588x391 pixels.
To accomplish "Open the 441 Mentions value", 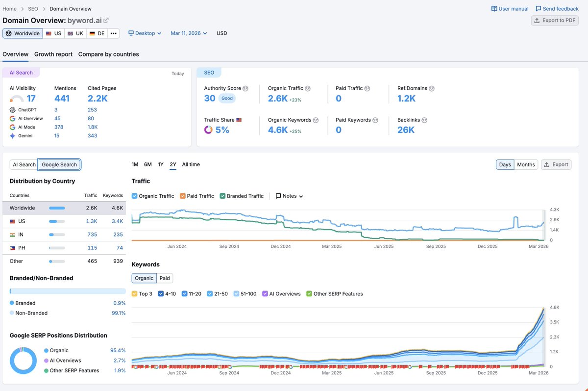I will point(62,99).
